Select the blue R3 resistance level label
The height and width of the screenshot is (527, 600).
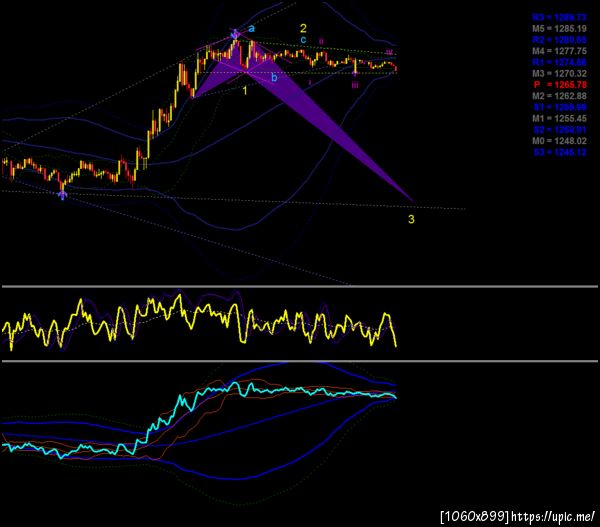pyautogui.click(x=559, y=17)
